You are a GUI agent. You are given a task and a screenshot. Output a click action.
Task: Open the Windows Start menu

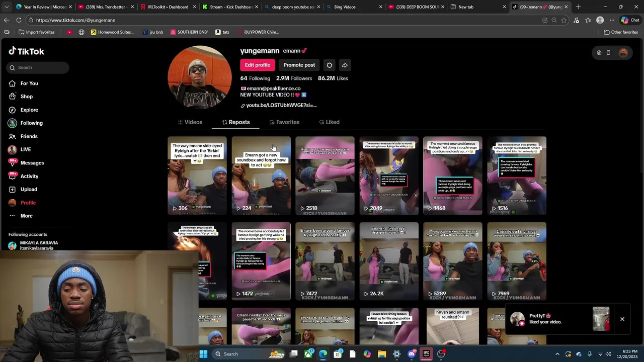[x=203, y=354]
